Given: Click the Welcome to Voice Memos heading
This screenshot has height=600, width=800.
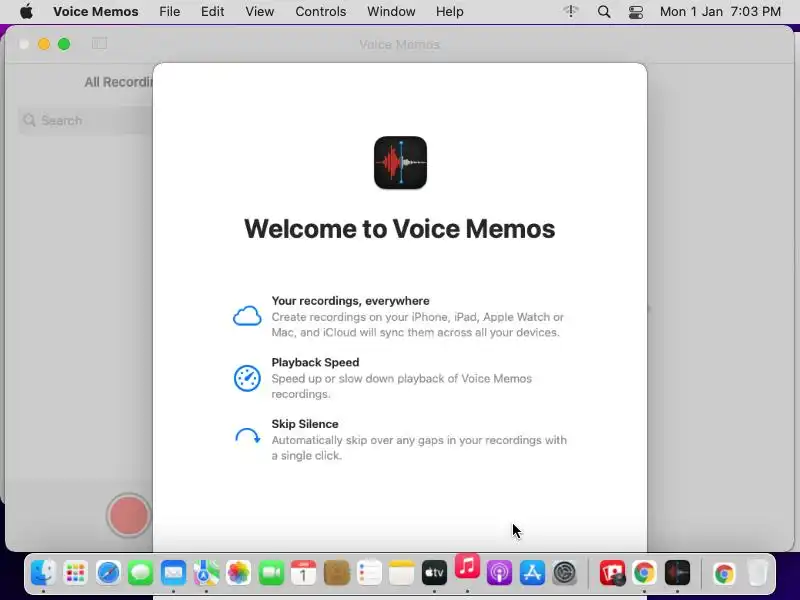Looking at the screenshot, I should click(x=399, y=229).
